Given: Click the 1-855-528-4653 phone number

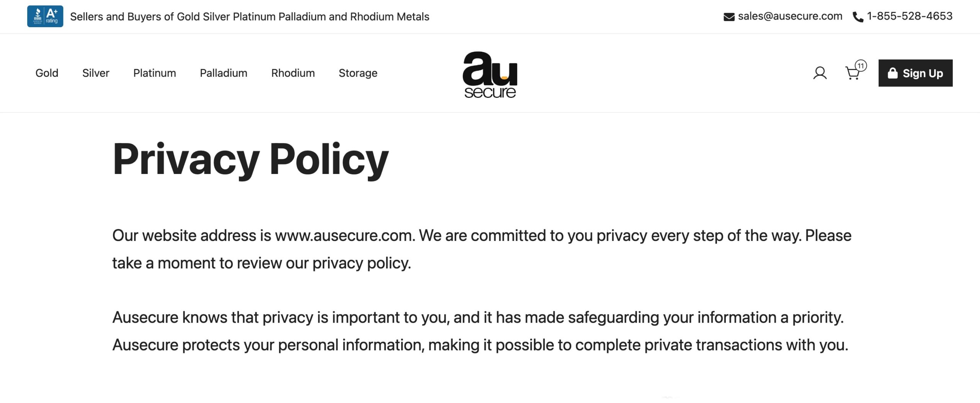Looking at the screenshot, I should point(910,16).
